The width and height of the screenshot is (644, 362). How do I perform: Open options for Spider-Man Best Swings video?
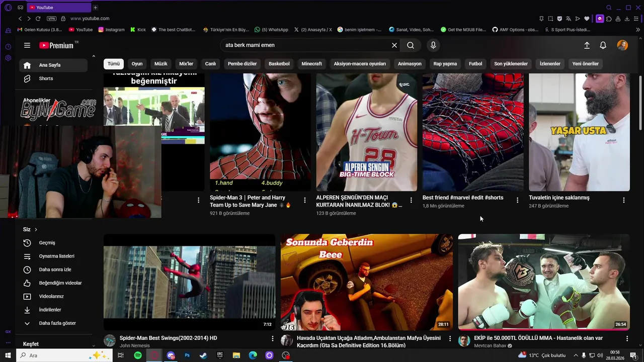(x=273, y=339)
